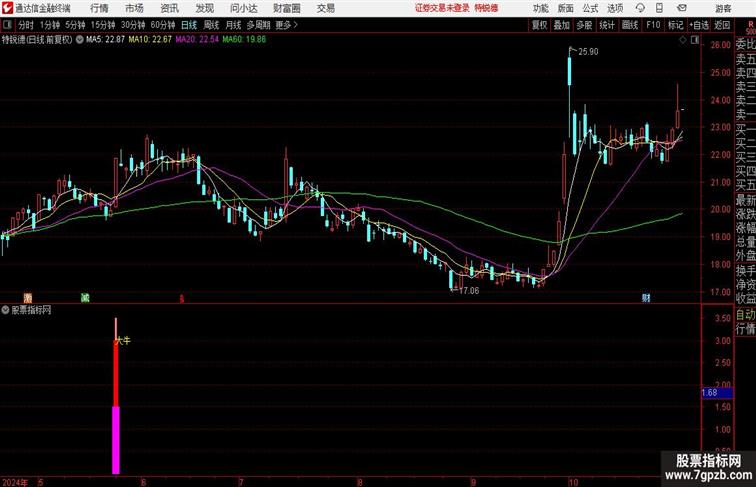Select the 月线 monthly tab
Viewport: 756px width, 487px height.
coord(233,25)
